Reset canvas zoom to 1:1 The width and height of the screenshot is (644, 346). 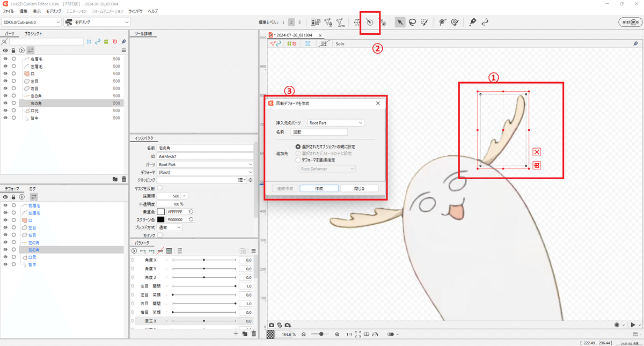pos(349,334)
